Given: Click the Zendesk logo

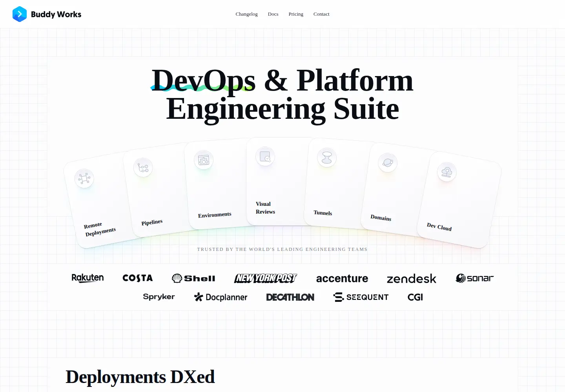Looking at the screenshot, I should 412,279.
